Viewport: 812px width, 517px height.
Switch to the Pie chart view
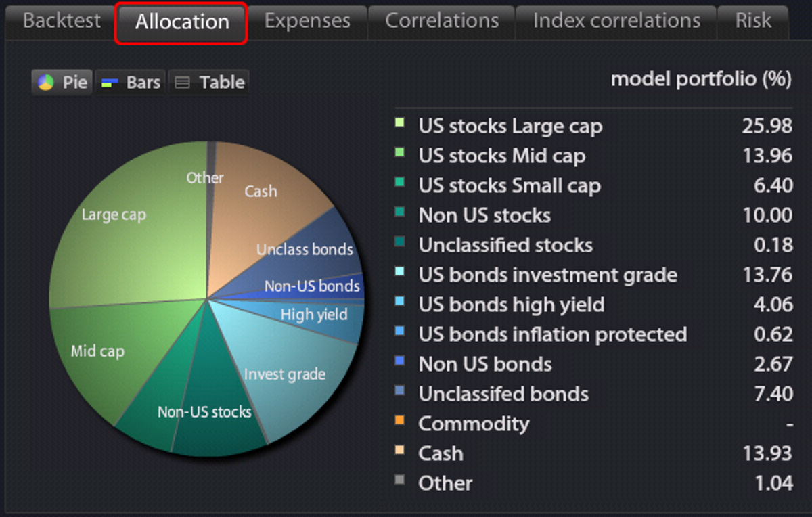tap(62, 83)
